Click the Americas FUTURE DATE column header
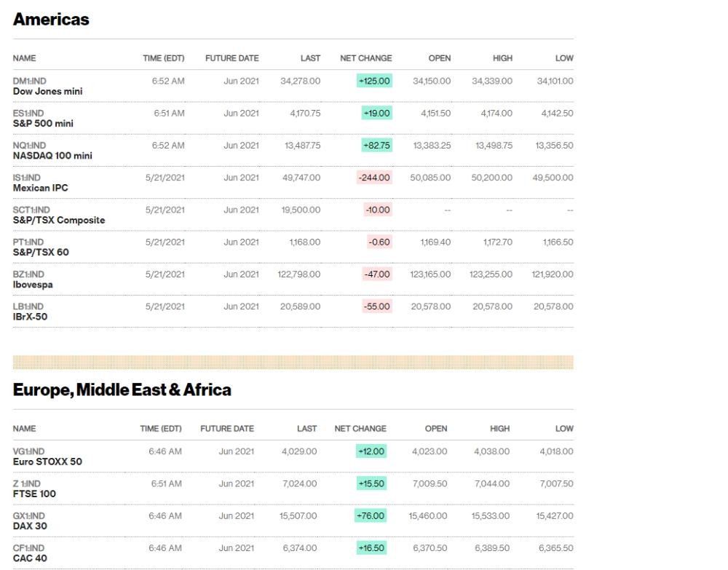 coord(232,58)
